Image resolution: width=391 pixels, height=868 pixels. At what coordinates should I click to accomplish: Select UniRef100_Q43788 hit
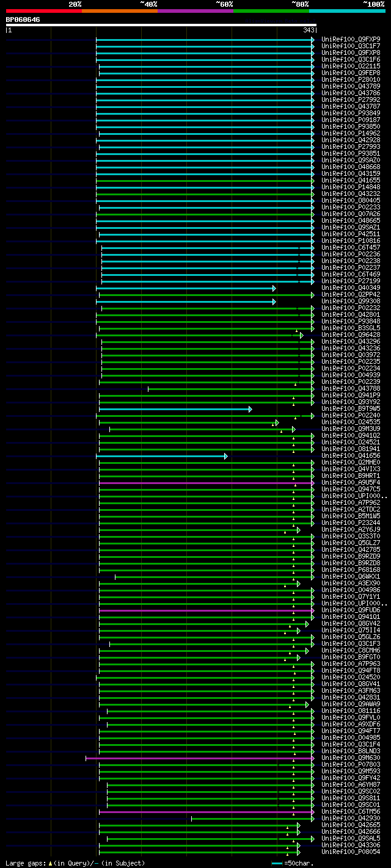(351, 389)
